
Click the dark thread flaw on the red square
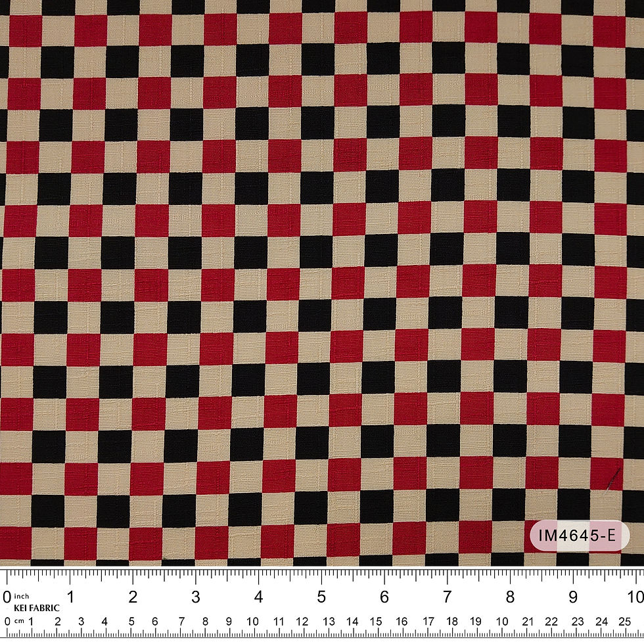(614, 478)
